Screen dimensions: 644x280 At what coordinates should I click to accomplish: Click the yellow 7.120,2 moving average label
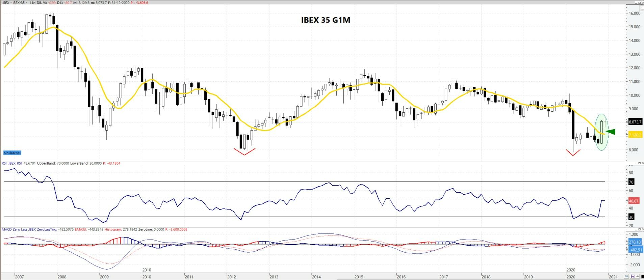click(x=635, y=135)
